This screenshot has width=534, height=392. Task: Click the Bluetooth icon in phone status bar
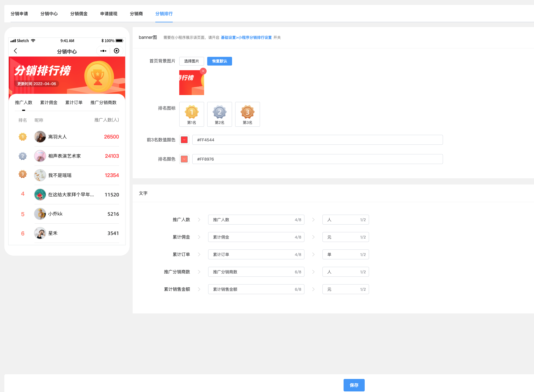tap(103, 41)
